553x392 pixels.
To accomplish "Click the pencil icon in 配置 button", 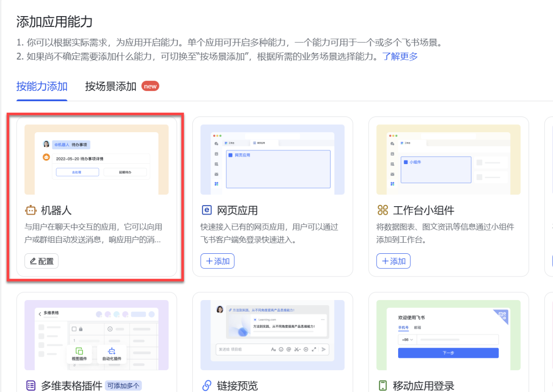I will click(x=33, y=261).
